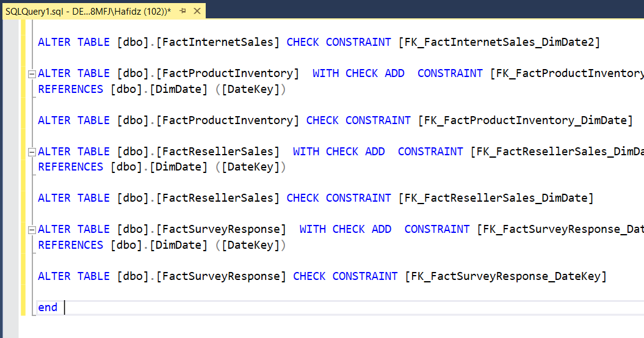Click ADD keyword on the FactResellerSales line
The width and height of the screenshot is (644, 338).
click(x=375, y=152)
